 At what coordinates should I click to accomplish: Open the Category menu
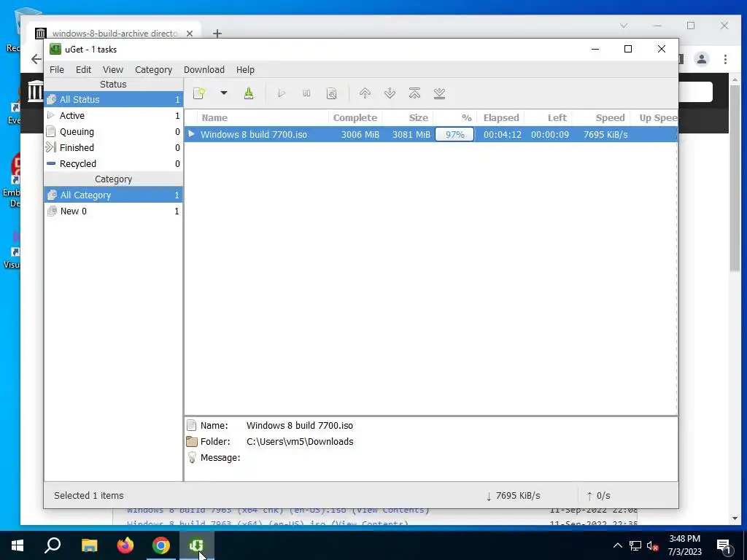coord(153,69)
